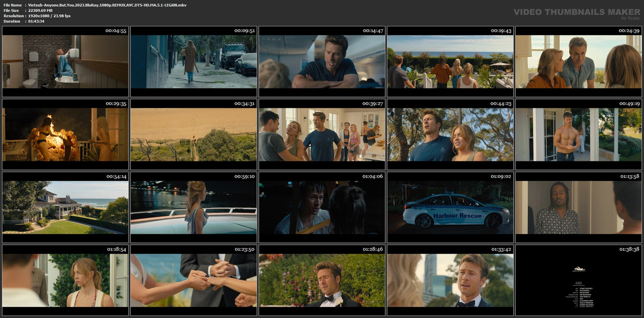Open the thumbnail at 00:44:23
644x318 pixels.
coord(450,134)
